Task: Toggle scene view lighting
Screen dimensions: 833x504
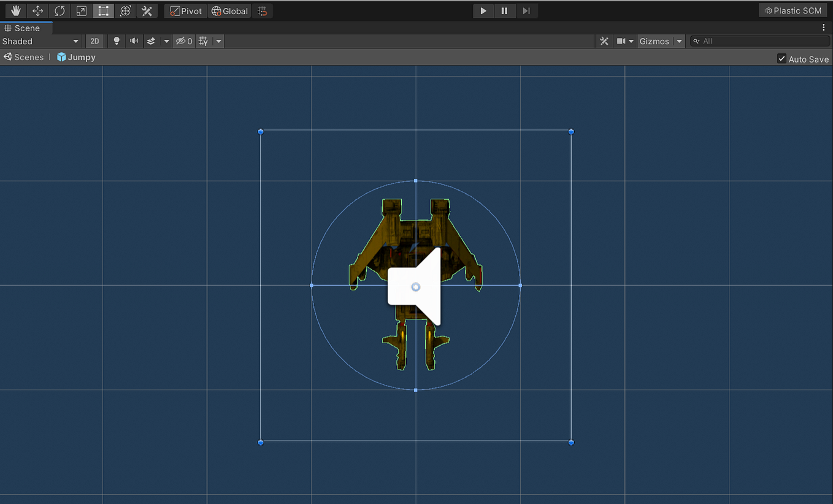Action: [117, 41]
